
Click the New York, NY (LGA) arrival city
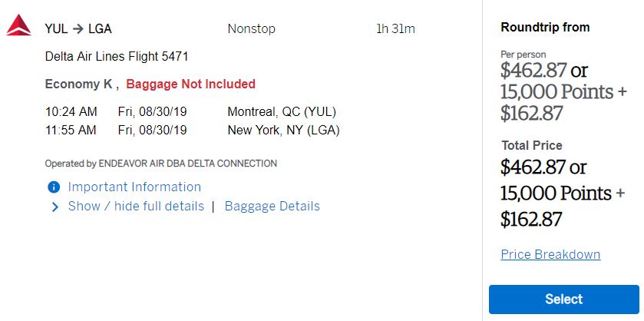pyautogui.click(x=283, y=130)
